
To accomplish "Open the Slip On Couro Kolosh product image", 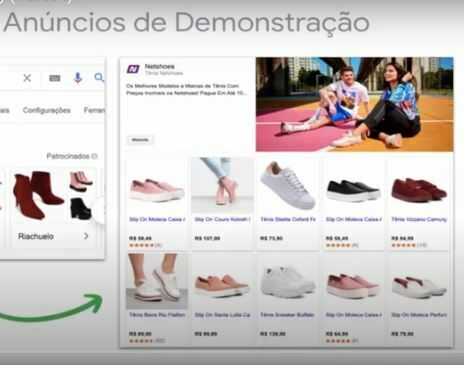I will click(x=223, y=186).
